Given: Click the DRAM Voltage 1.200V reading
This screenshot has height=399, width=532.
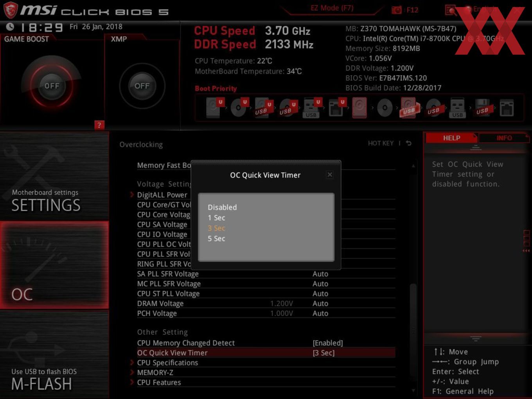Looking at the screenshot, I should (282, 304).
